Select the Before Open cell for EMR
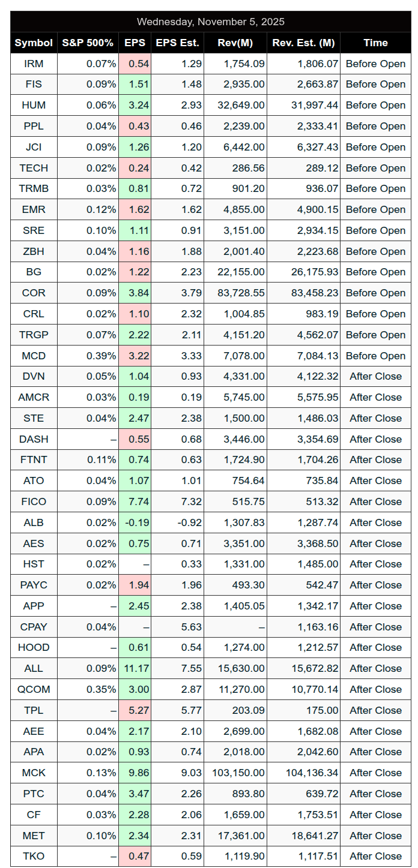 point(375,209)
